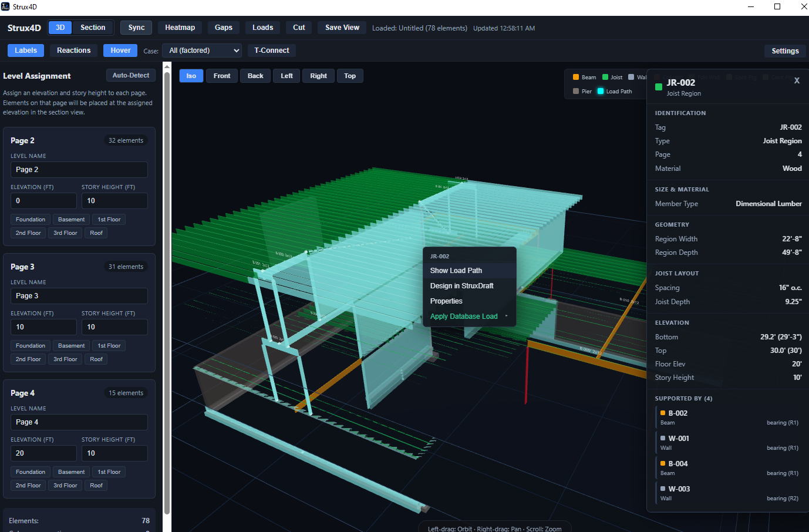Select B-004 supporting beam entry
This screenshot has width=809, height=532.
(x=729, y=468)
